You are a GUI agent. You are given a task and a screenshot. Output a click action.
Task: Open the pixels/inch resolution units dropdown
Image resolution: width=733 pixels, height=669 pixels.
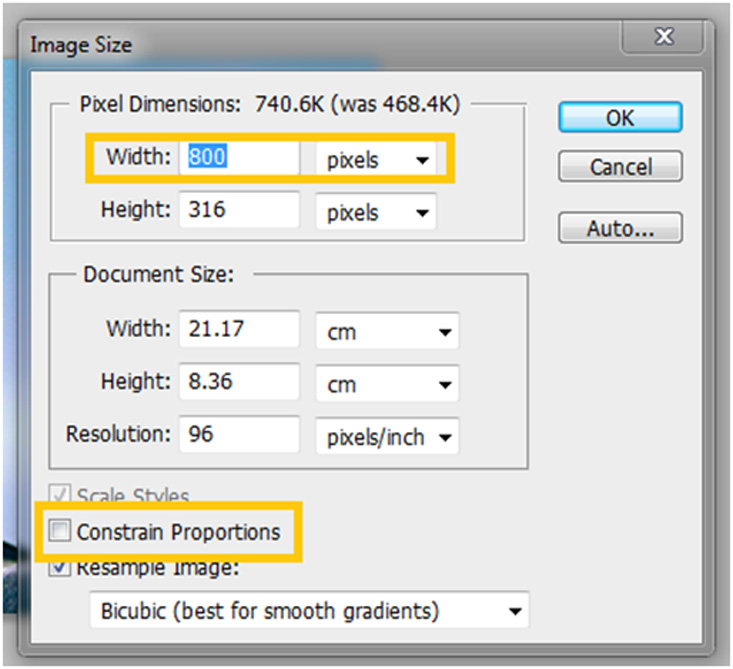point(386,436)
